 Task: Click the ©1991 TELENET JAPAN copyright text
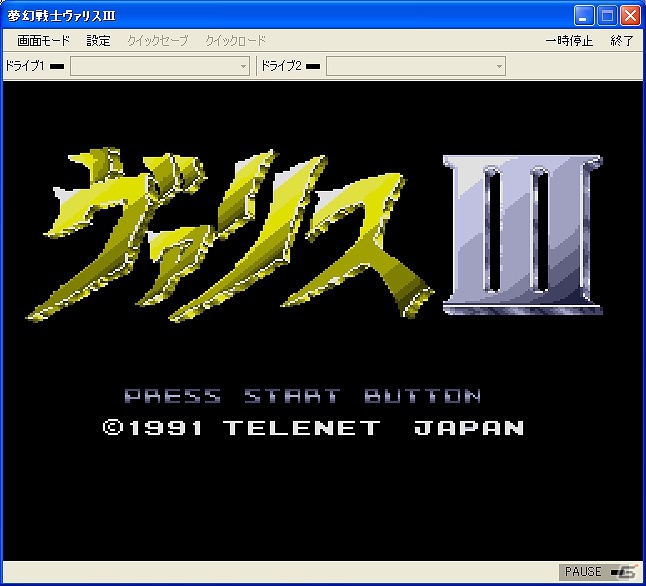(x=314, y=428)
